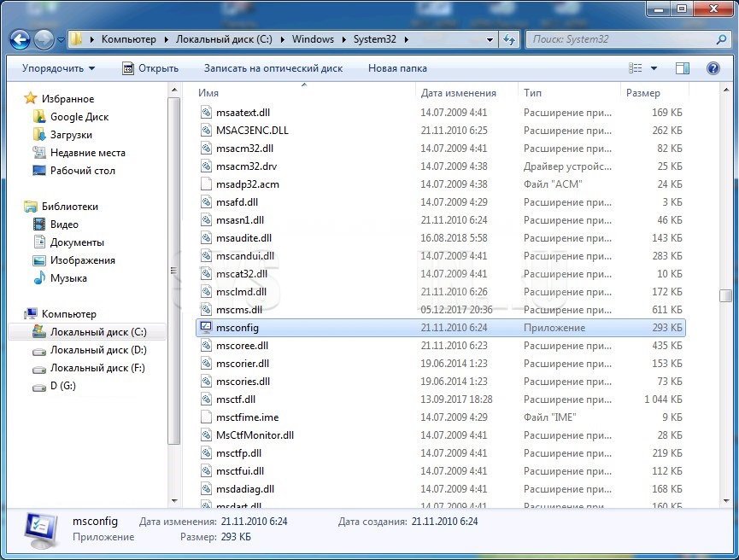Sort by the Дата изменения column header

(x=459, y=92)
